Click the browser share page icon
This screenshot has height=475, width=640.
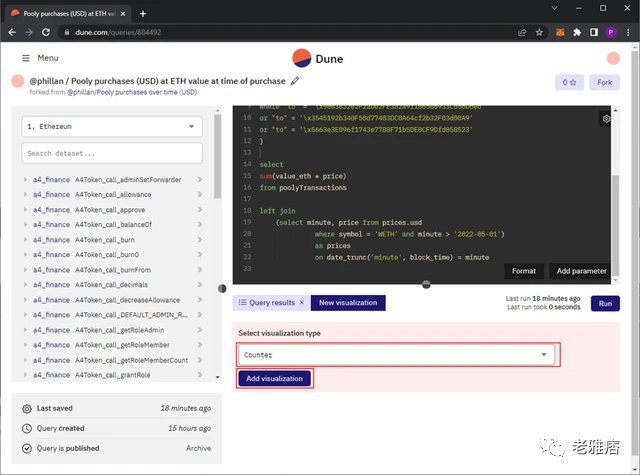coord(522,32)
